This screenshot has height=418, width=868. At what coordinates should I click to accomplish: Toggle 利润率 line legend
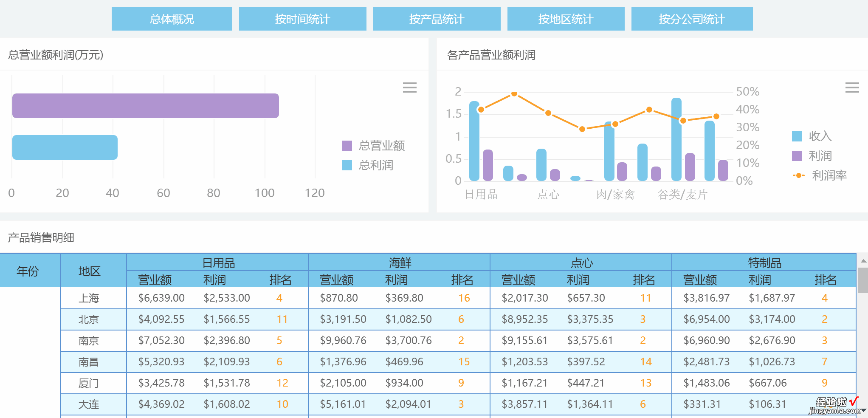(x=820, y=175)
